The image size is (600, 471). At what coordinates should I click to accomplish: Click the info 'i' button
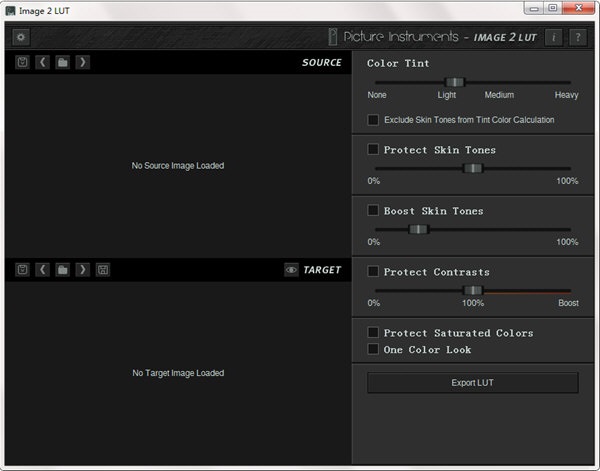(x=553, y=37)
